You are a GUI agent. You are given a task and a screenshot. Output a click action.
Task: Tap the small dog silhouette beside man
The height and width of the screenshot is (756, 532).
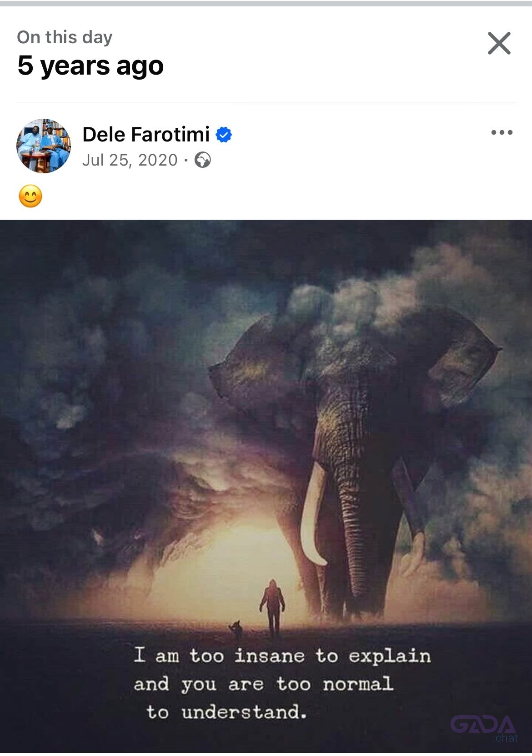236,629
